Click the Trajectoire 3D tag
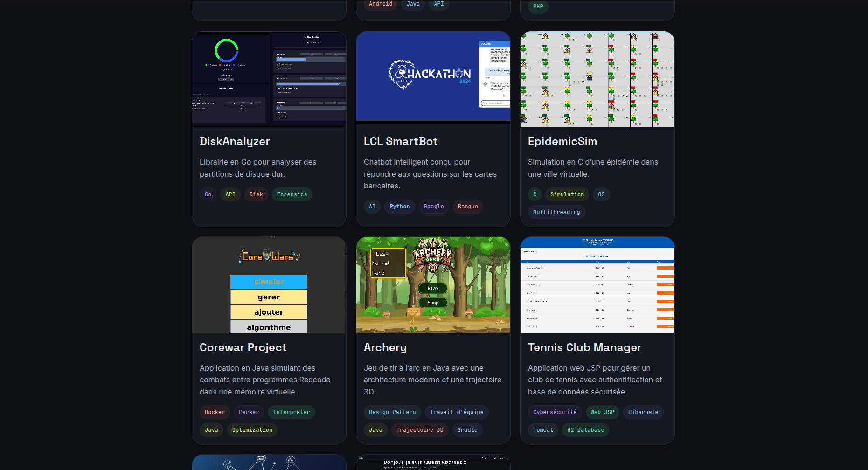This screenshot has height=470, width=868. (x=419, y=430)
